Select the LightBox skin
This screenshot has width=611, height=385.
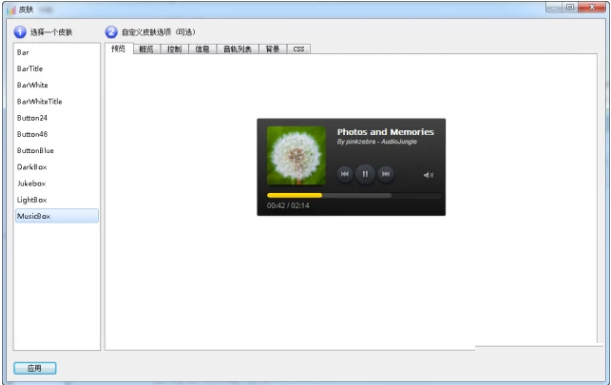pos(57,200)
